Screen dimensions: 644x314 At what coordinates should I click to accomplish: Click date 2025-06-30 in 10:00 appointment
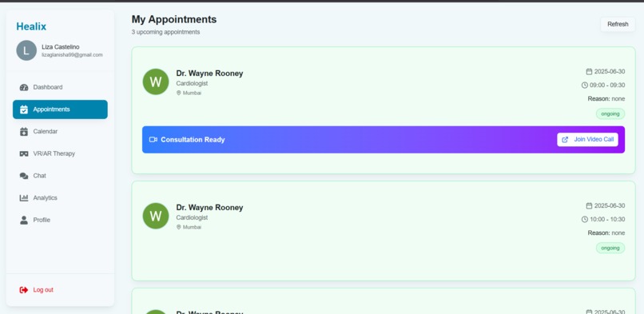pyautogui.click(x=610, y=205)
